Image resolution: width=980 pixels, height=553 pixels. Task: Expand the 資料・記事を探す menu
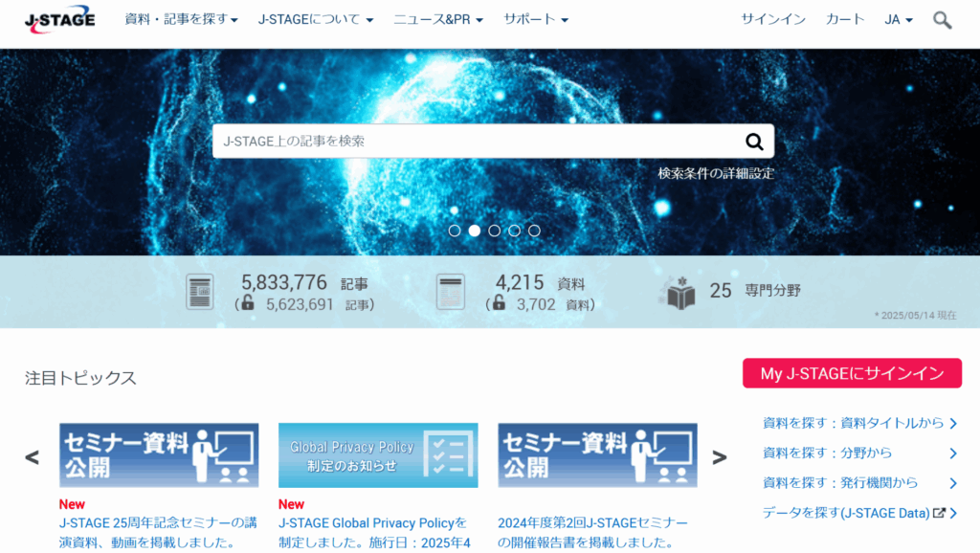point(181,19)
